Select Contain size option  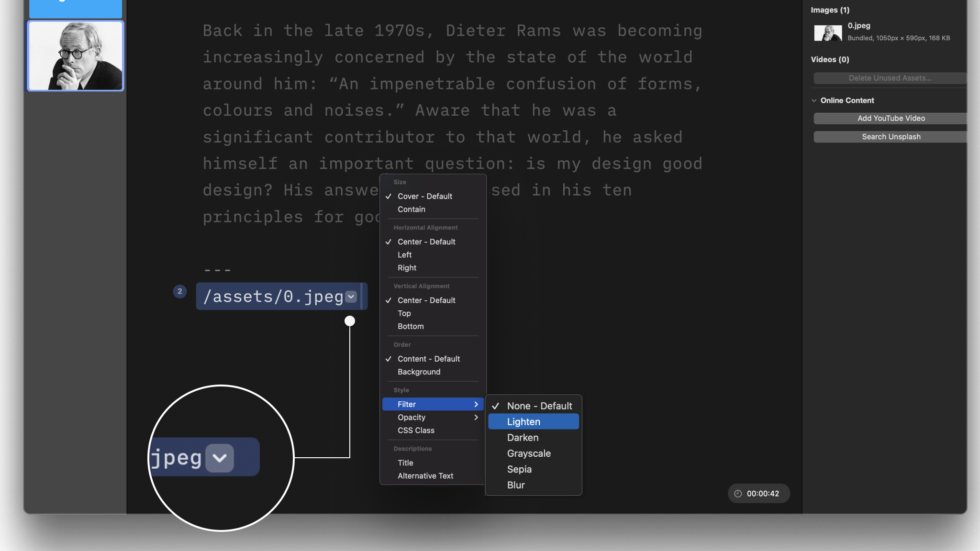[x=411, y=210]
